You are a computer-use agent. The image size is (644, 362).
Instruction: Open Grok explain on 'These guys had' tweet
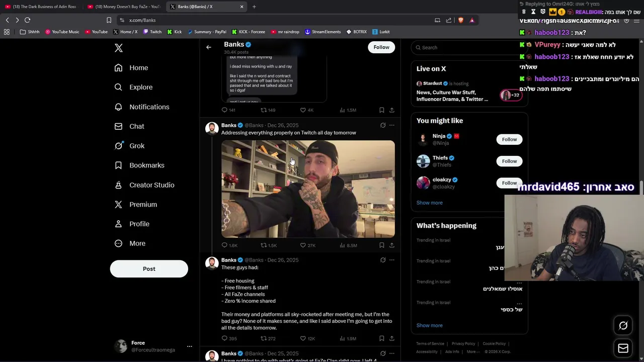[383, 260]
